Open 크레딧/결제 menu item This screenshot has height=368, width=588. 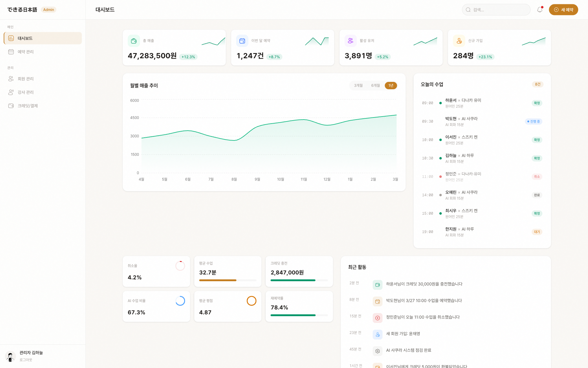[x=28, y=106]
